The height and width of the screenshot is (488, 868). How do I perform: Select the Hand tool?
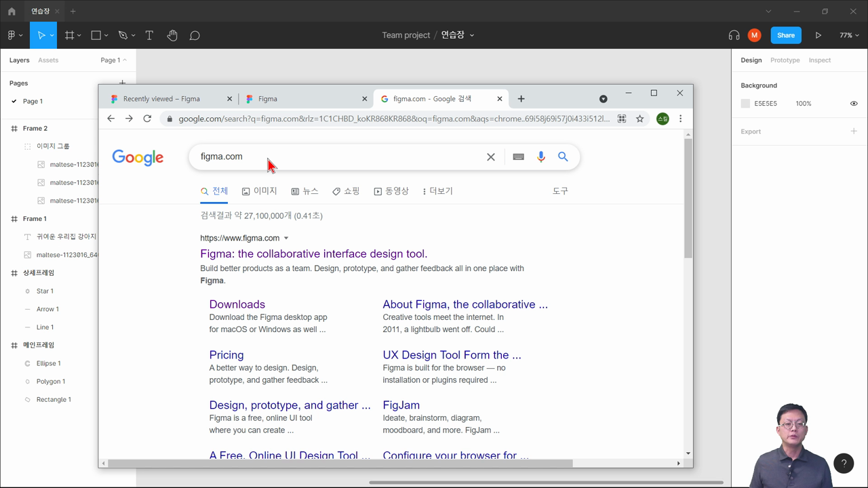pyautogui.click(x=172, y=35)
